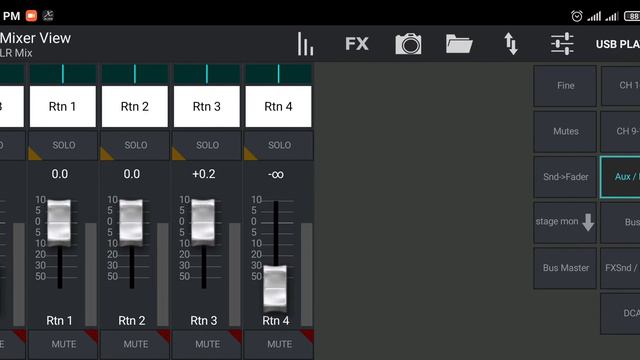Click the Rtn 3 pan indicator strip

[x=207, y=74]
